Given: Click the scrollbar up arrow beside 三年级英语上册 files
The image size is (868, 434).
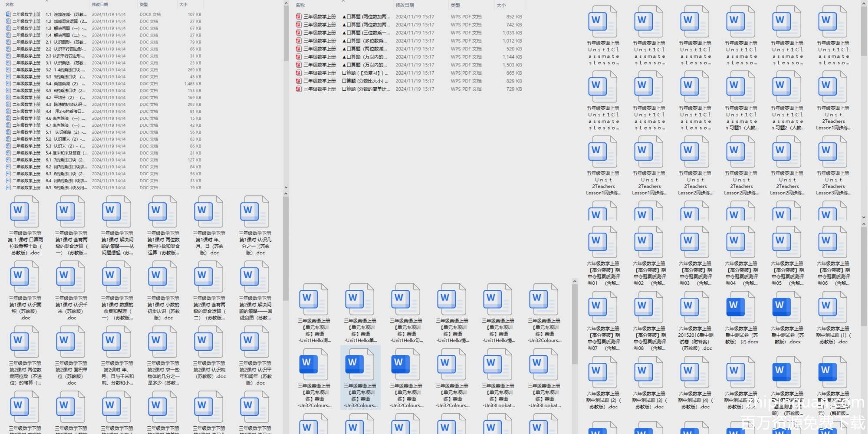Looking at the screenshot, I should [x=575, y=282].
